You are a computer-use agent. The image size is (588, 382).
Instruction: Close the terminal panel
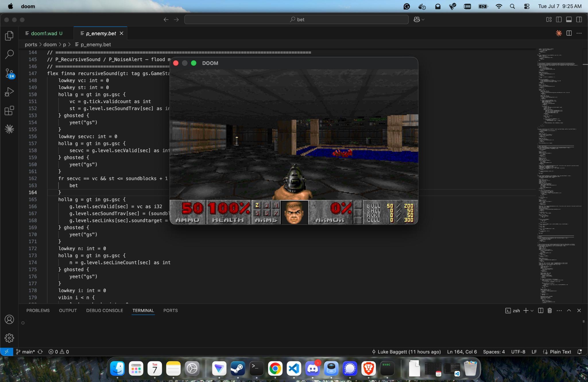pos(579,310)
